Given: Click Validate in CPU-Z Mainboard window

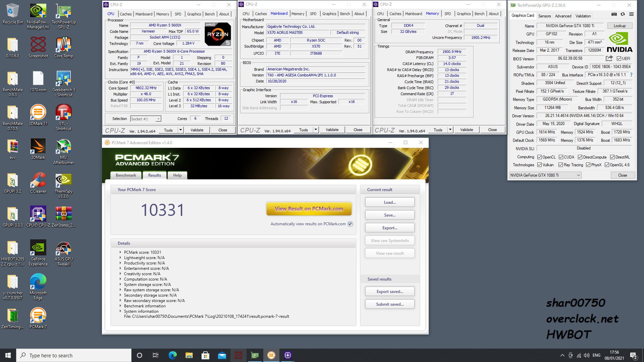Looking at the screenshot, I should (332, 130).
